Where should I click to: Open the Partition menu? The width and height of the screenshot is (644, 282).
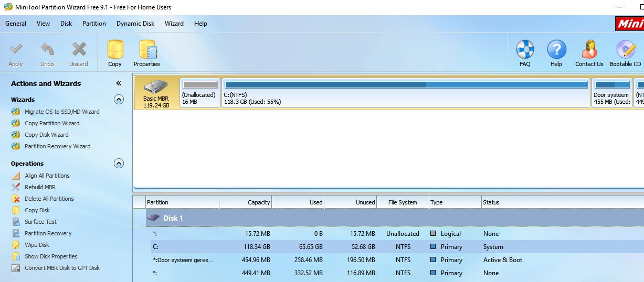[94, 24]
